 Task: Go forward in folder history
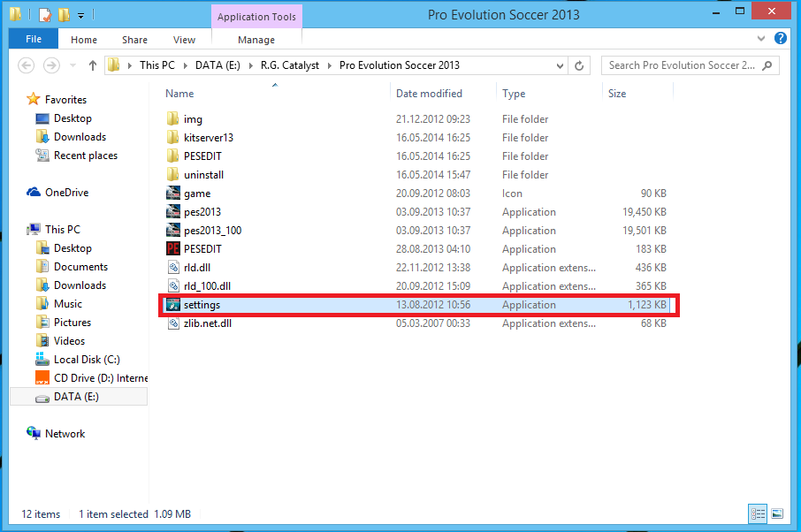coord(51,65)
